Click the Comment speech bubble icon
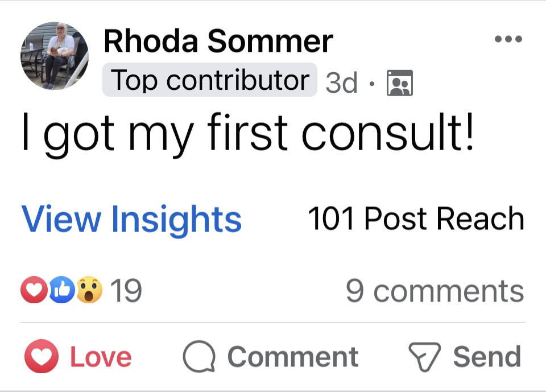 (x=199, y=357)
